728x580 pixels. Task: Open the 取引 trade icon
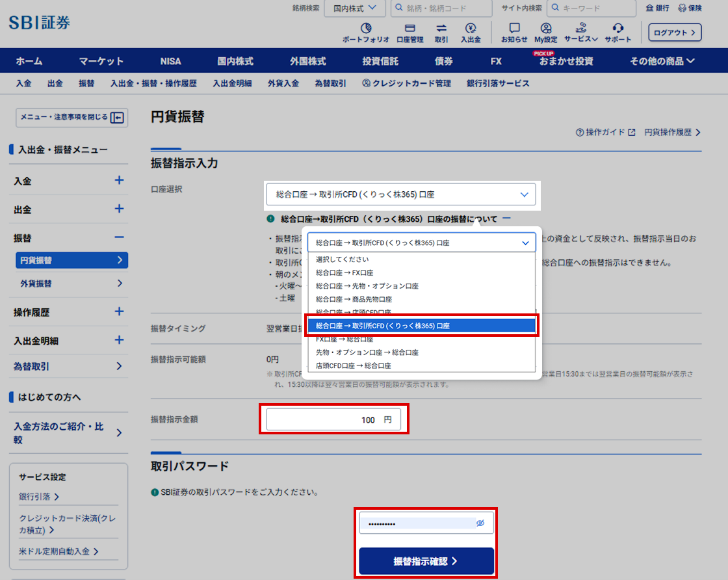point(441,33)
